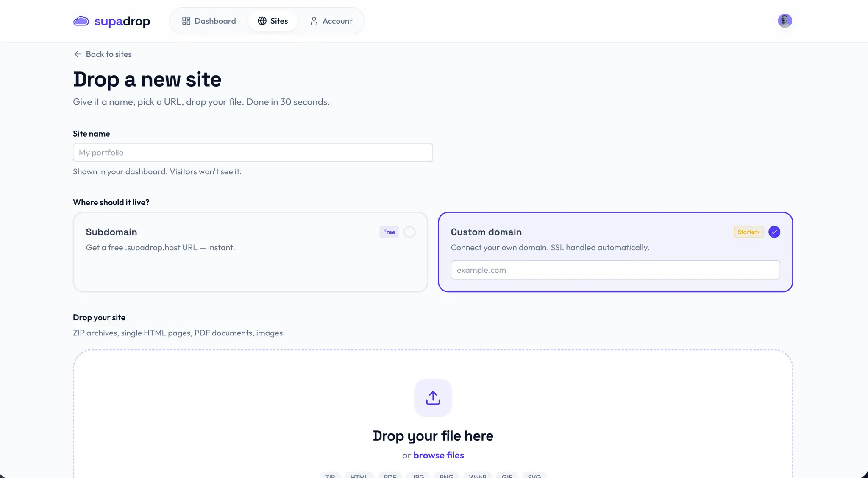Open the browse files link
This screenshot has height=478, width=868.
click(438, 455)
